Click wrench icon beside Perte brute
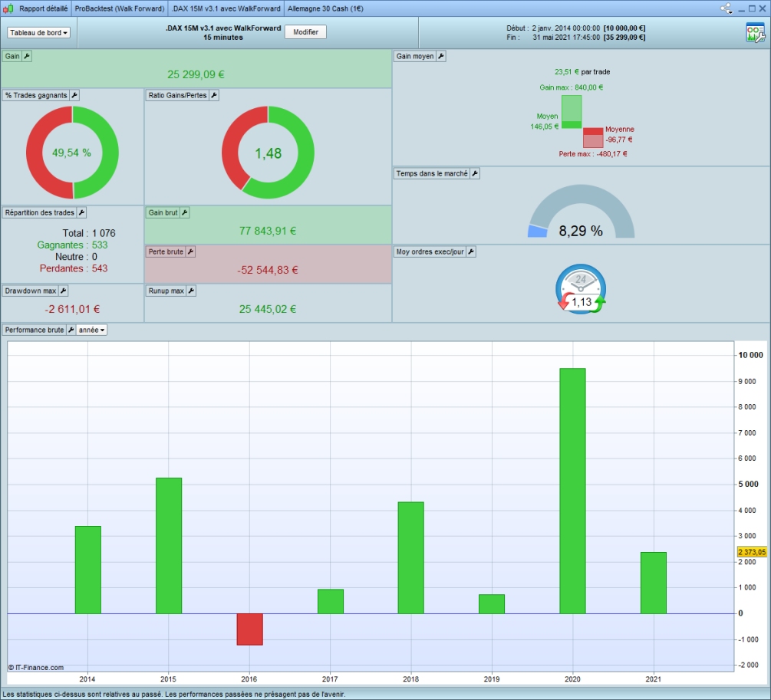The width and height of the screenshot is (771, 700). pos(191,251)
